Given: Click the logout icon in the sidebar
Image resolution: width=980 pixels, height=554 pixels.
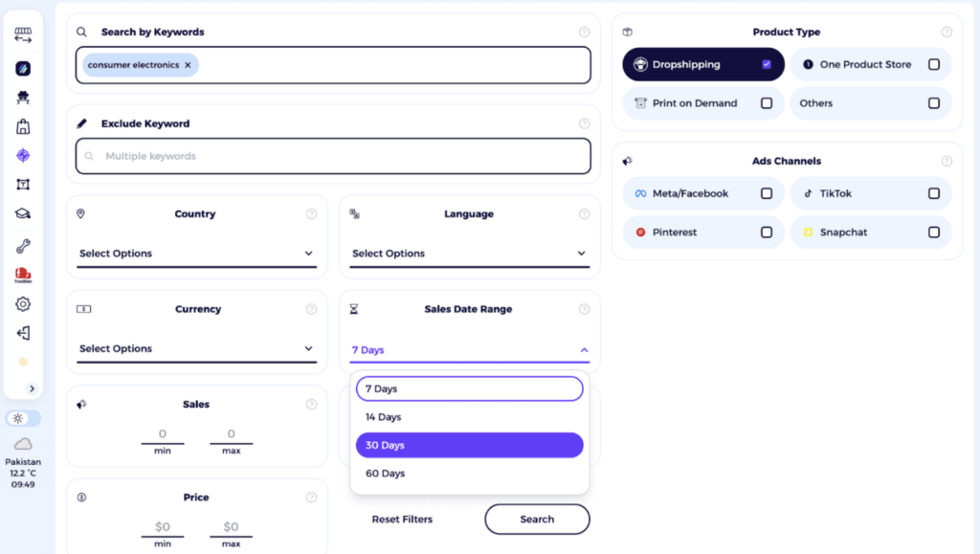Looking at the screenshot, I should click(23, 332).
